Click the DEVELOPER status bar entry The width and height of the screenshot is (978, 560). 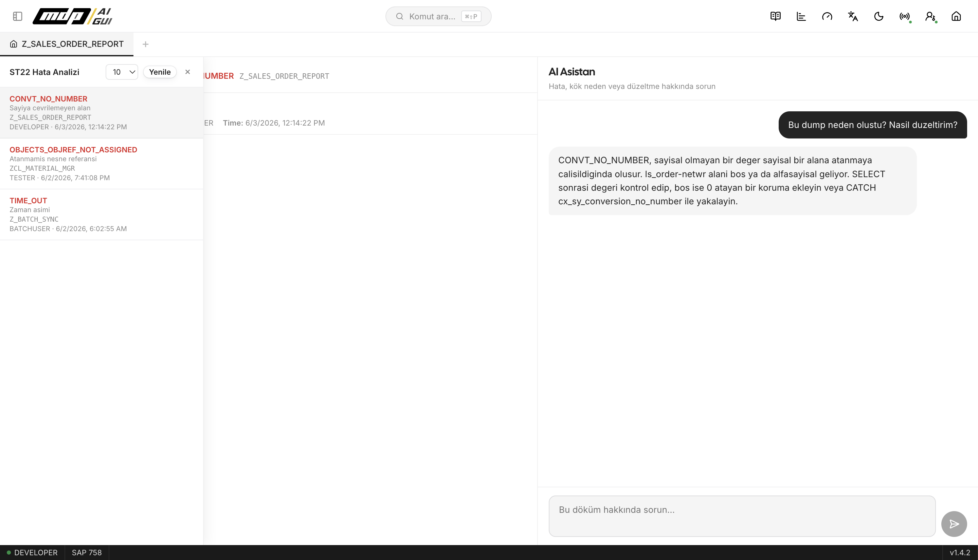[32, 552]
